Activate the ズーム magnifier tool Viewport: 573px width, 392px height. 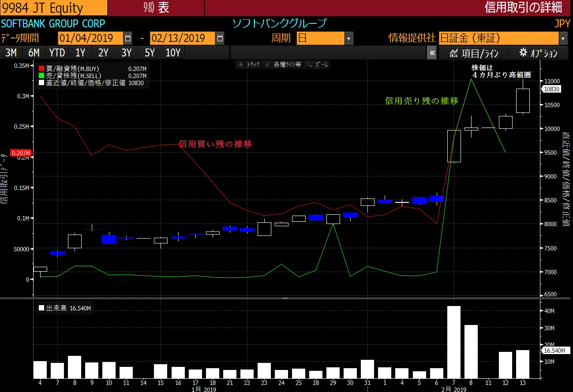pos(317,64)
